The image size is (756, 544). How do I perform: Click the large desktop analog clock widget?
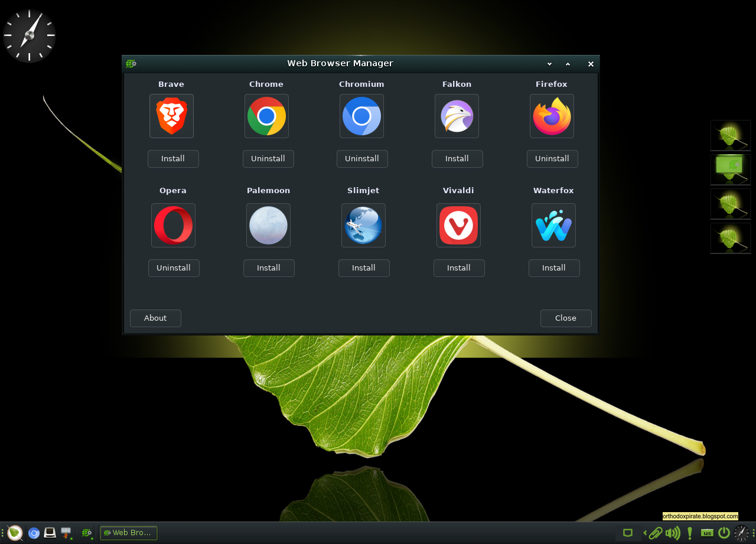click(x=29, y=36)
